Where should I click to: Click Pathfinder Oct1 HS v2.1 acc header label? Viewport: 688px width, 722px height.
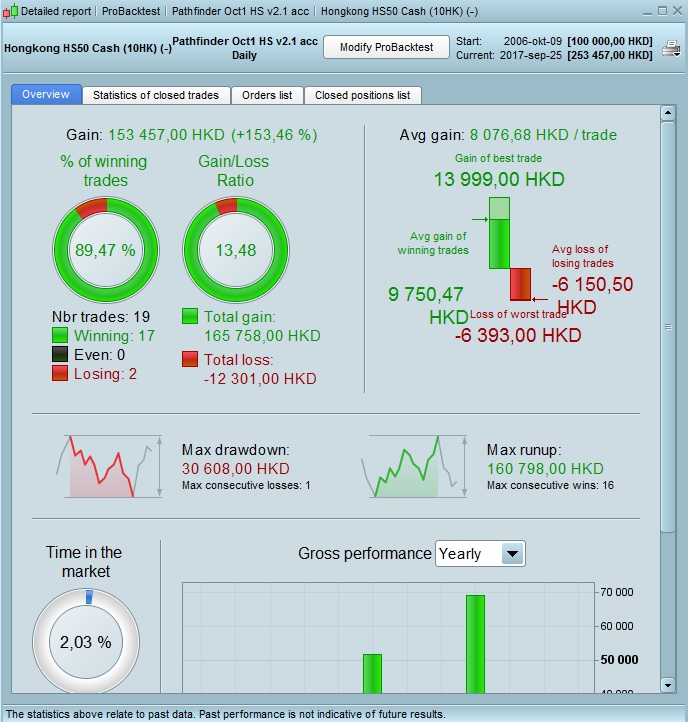point(245,41)
